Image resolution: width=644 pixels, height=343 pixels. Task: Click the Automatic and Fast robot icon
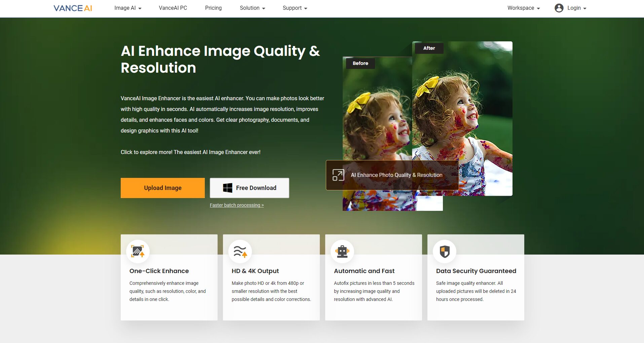click(x=342, y=251)
